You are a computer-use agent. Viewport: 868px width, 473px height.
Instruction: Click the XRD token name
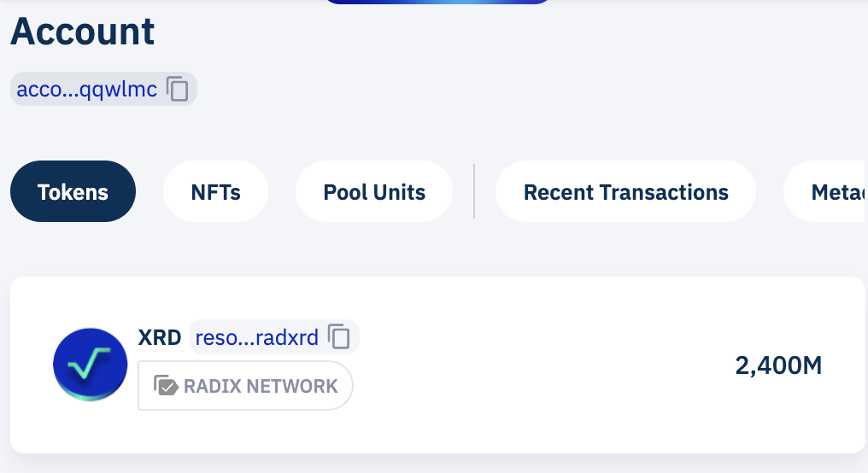tap(160, 337)
